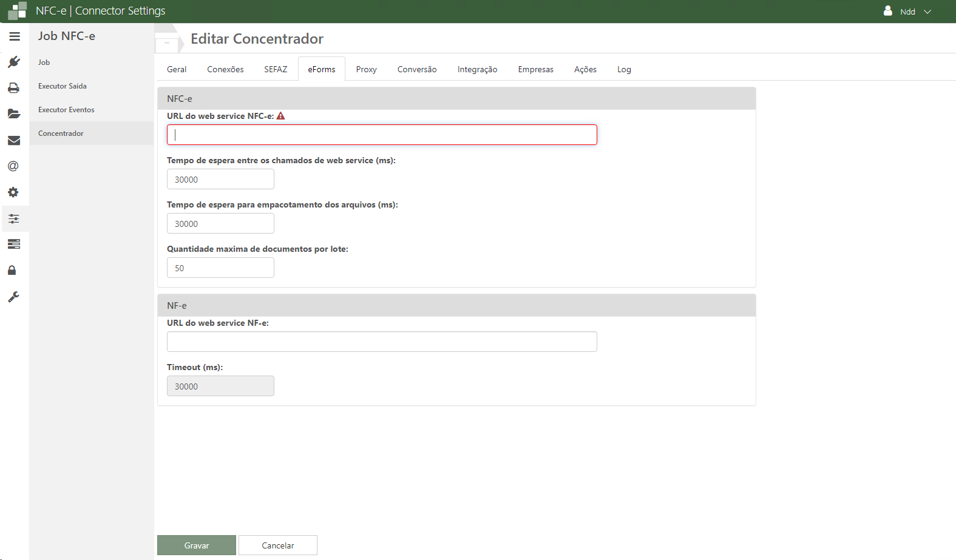Viewport: 956px width, 560px height.
Task: Select Executor Saída in side menu
Action: coord(63,86)
